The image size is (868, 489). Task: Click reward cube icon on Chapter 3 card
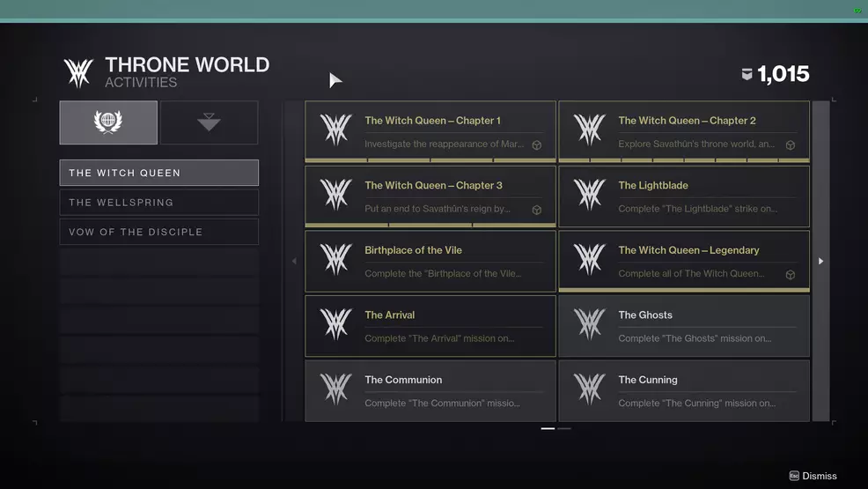[536, 210]
